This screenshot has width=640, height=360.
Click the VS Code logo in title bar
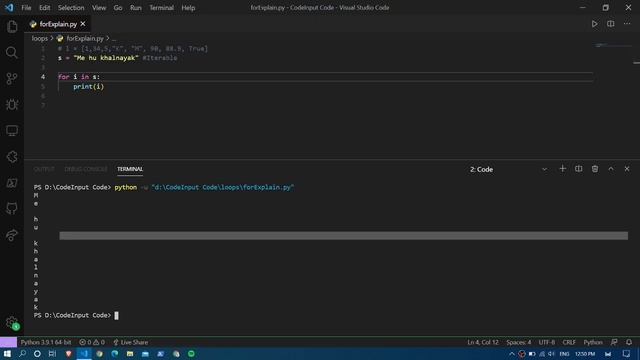pos(9,8)
